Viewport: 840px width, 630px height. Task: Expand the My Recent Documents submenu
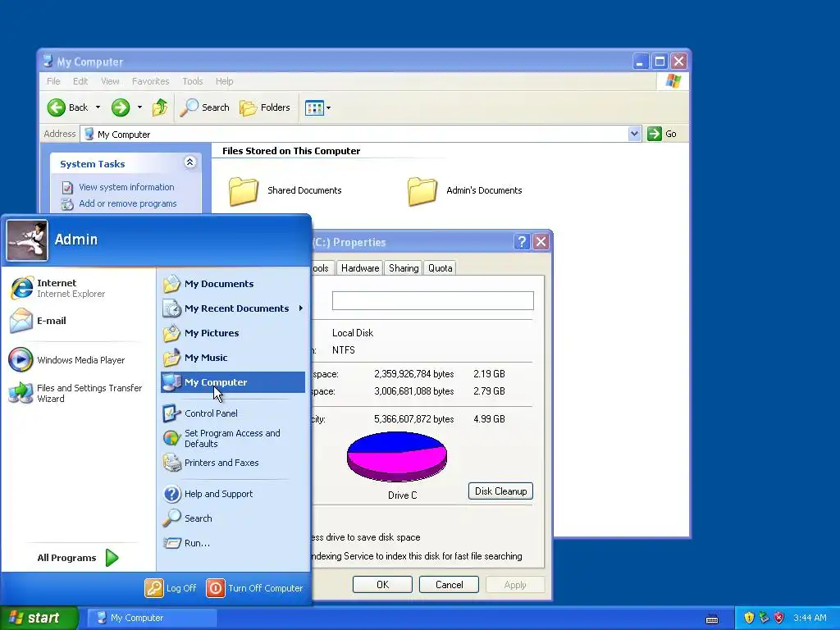233,308
